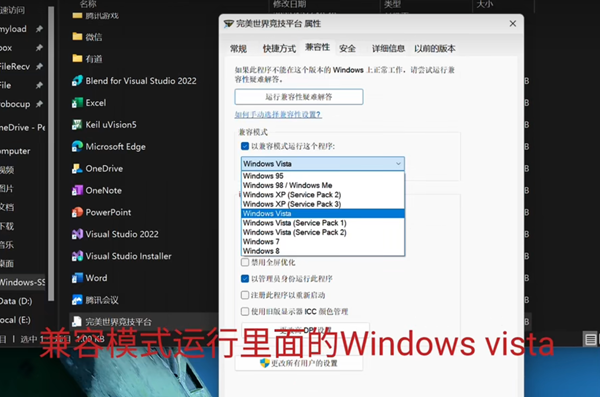Select Windows 95 from the list
600x397 pixels.
pos(323,176)
